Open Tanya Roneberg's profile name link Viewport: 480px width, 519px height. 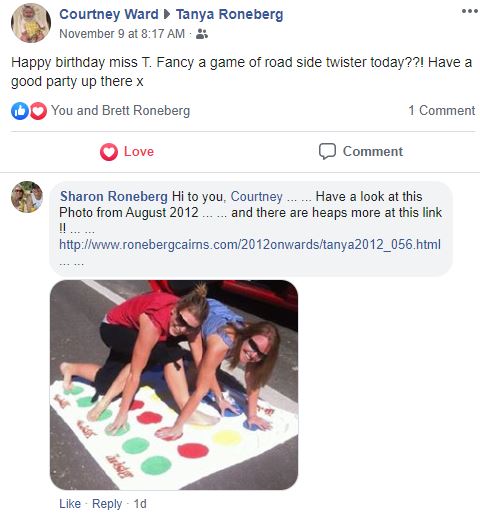pyautogui.click(x=230, y=14)
